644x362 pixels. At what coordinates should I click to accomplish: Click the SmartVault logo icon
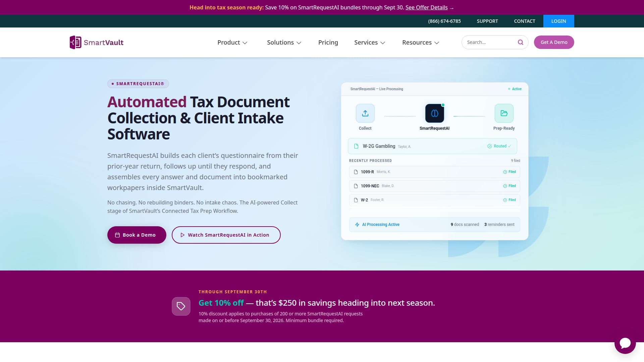tap(75, 42)
